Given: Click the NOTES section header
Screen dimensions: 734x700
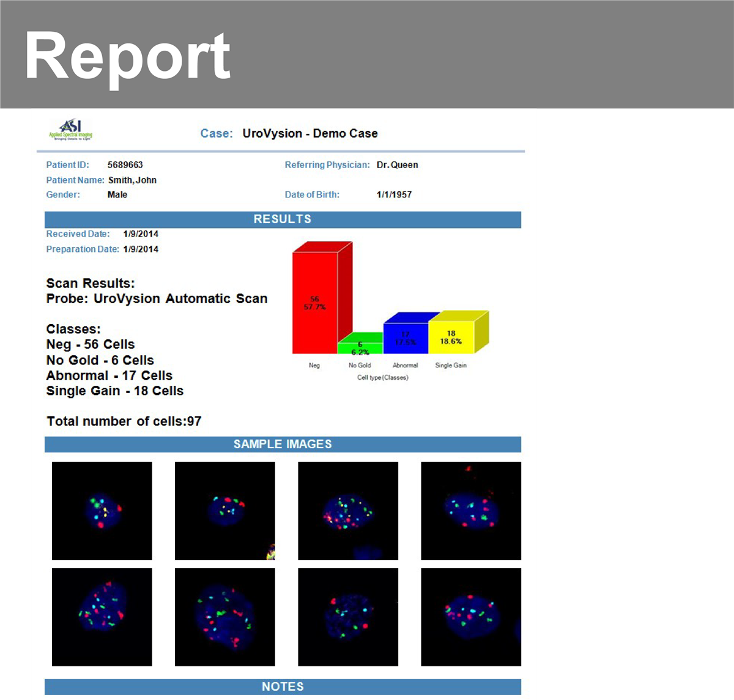Looking at the screenshot, I should coord(283,687).
